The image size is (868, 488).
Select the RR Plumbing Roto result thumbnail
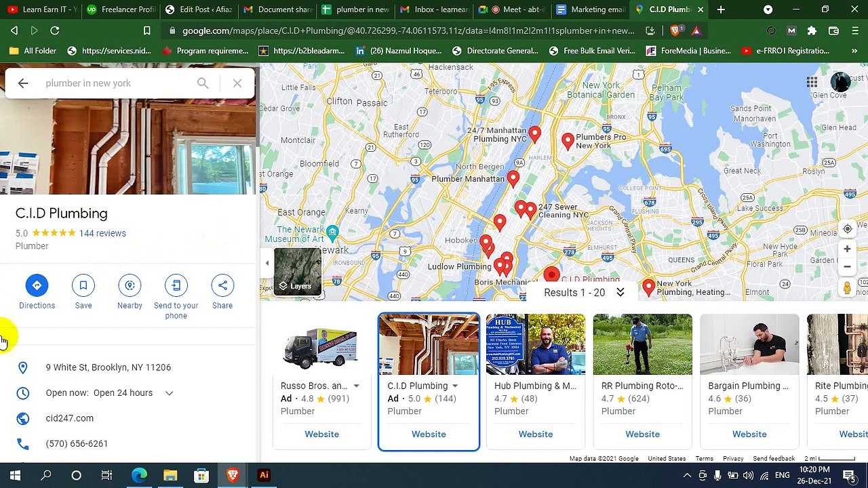pyautogui.click(x=643, y=344)
